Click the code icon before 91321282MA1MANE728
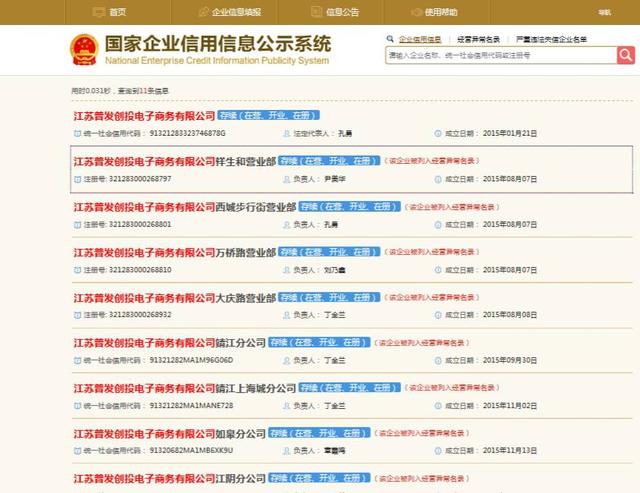 [x=77, y=406]
